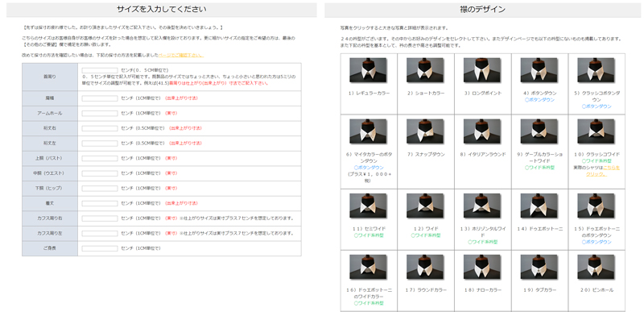The width and height of the screenshot is (644, 312).
Task: Click the (プラス¥1,000+税) price note
Action: click(368, 177)
